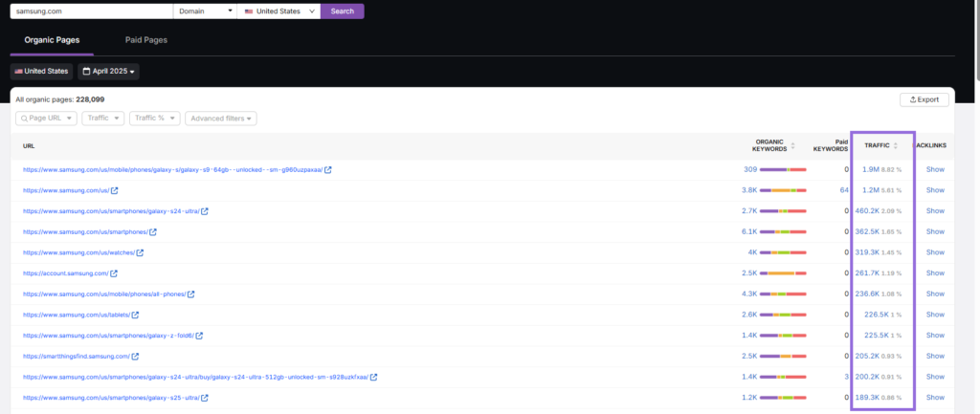Click the URL column header
This screenshot has height=414, width=980.
click(x=29, y=145)
